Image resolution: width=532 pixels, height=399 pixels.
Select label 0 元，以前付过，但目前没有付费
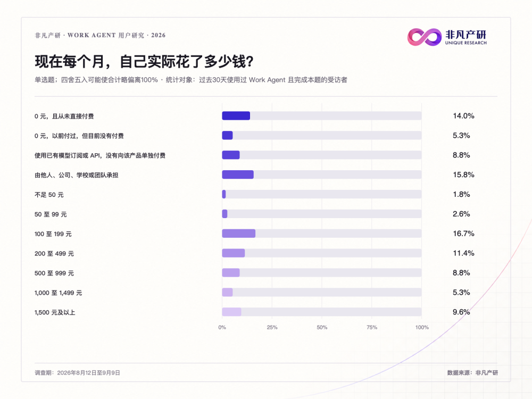79,136
